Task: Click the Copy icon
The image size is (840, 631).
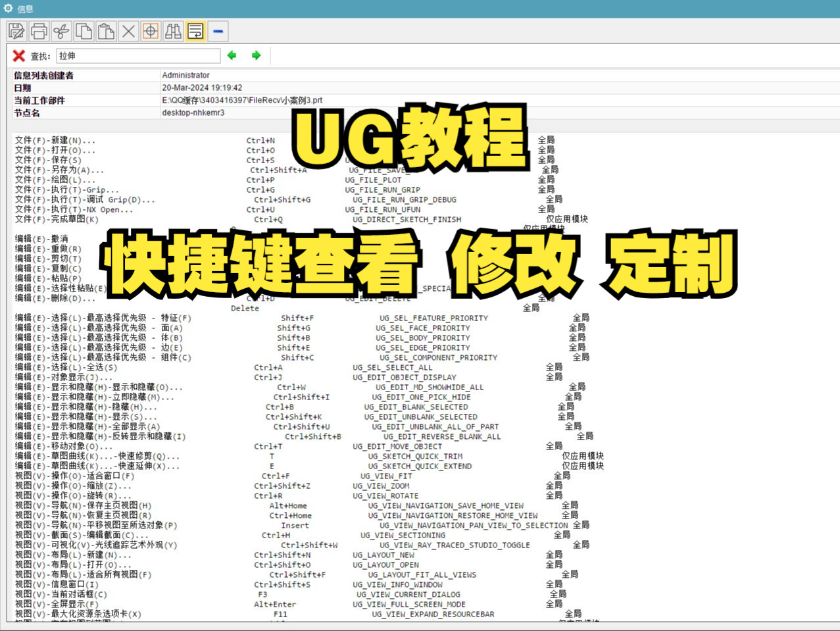Action: tap(83, 30)
